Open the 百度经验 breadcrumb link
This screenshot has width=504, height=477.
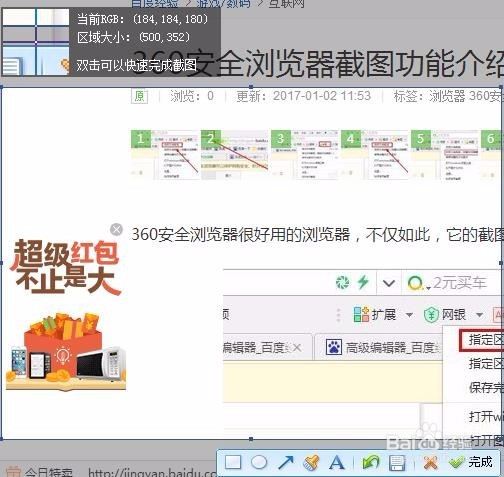pos(155,3)
